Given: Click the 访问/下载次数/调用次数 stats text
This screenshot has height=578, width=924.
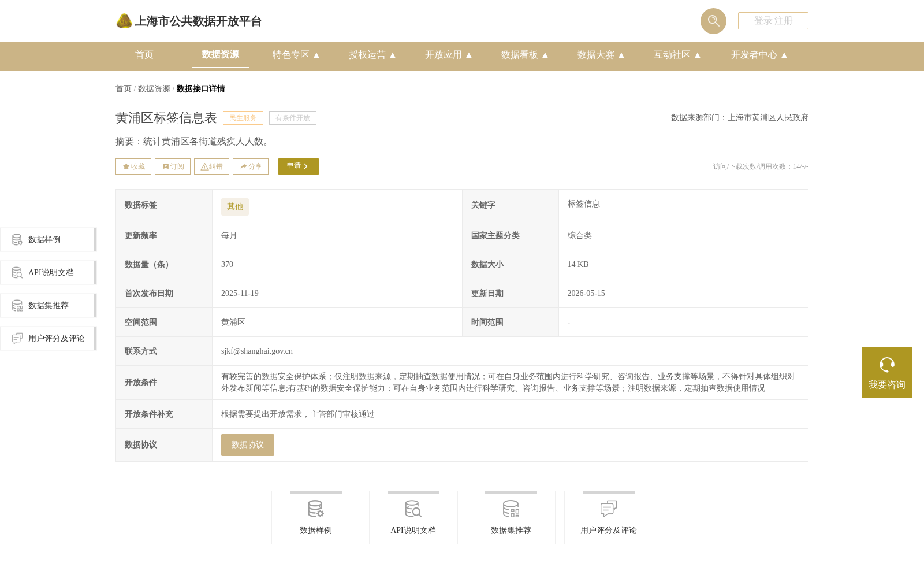Looking at the screenshot, I should tap(761, 166).
